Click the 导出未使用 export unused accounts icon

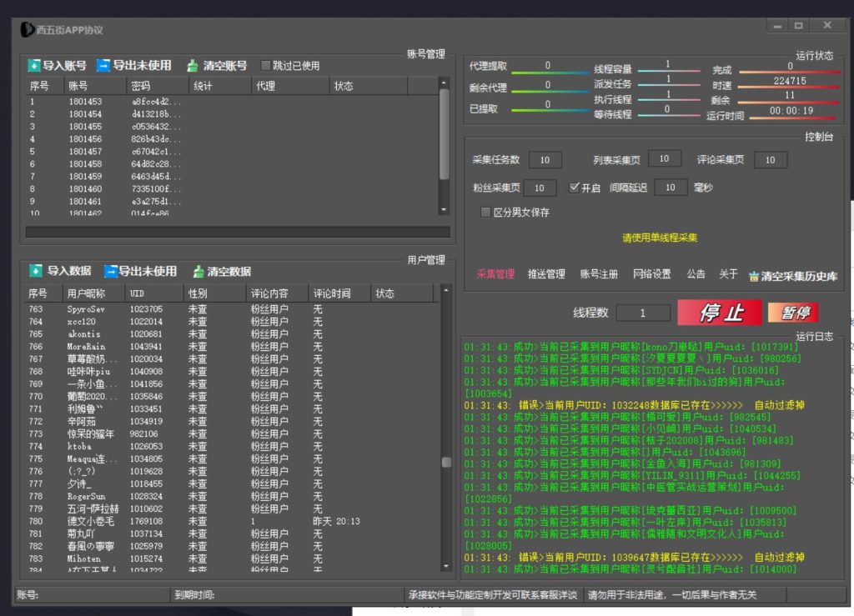click(x=103, y=65)
